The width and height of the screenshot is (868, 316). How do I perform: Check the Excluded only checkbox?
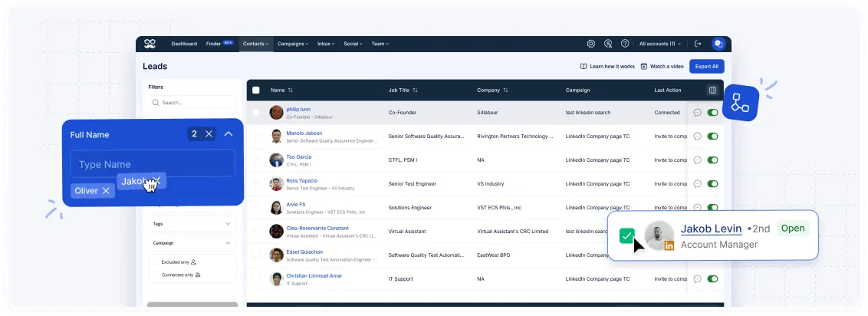156,262
